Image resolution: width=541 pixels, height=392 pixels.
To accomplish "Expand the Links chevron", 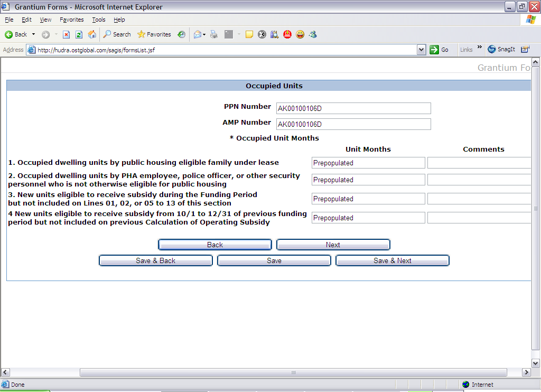I will tap(480, 47).
